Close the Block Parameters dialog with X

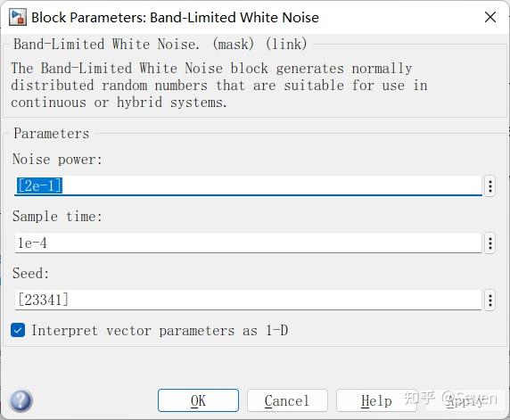click(490, 17)
